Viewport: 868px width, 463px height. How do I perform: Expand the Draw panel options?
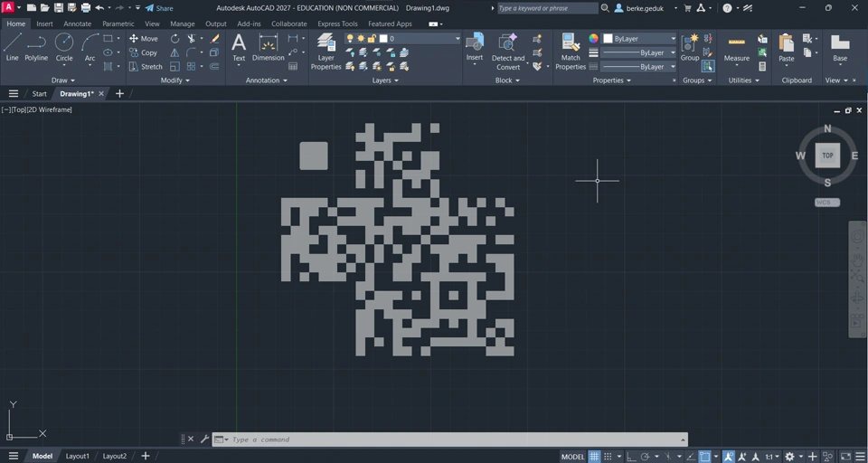(63, 80)
